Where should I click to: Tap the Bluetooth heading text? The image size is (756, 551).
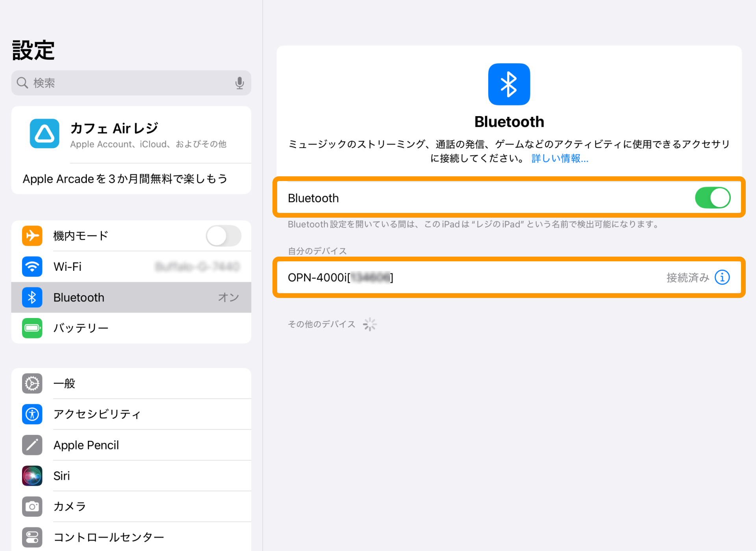tap(509, 122)
